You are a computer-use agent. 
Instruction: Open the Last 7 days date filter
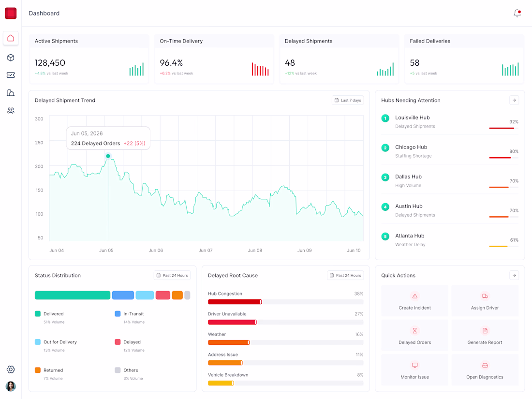348,100
